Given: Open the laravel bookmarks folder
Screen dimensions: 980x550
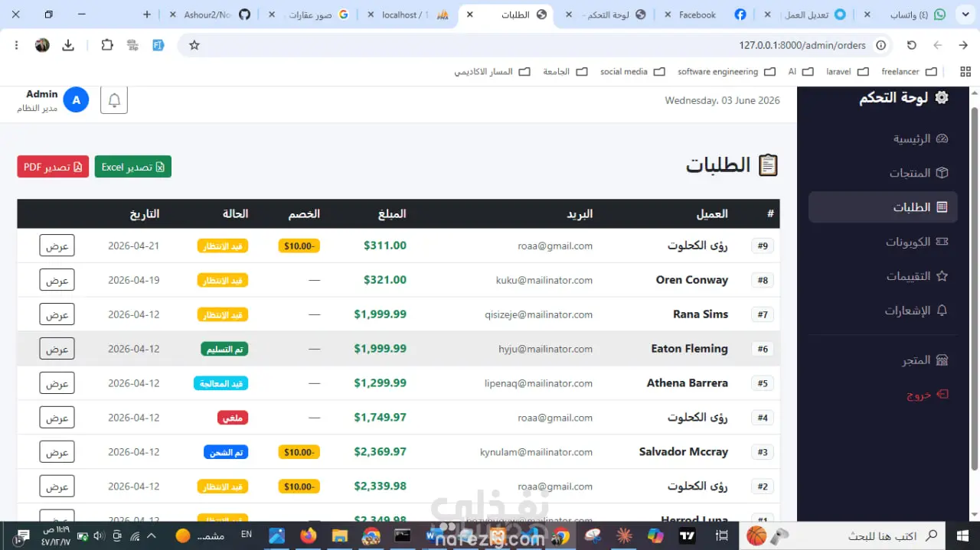Looking at the screenshot, I should pyautogui.click(x=848, y=72).
